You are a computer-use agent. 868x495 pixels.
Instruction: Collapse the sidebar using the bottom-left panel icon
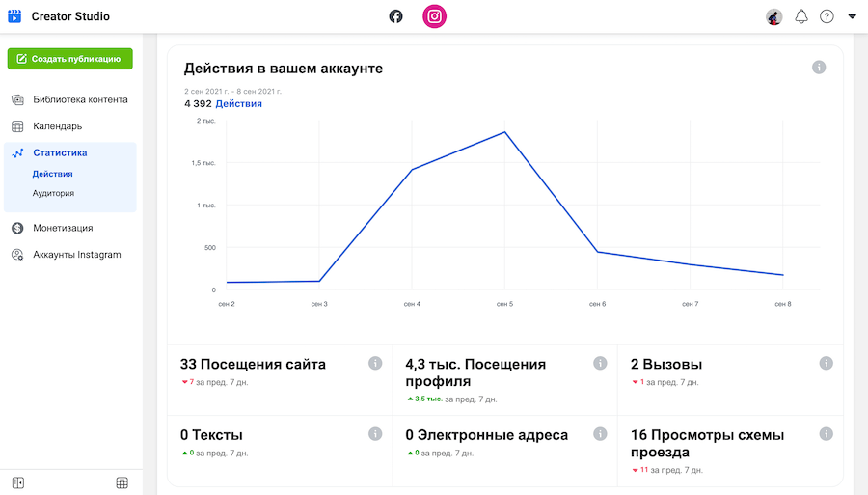[18, 482]
